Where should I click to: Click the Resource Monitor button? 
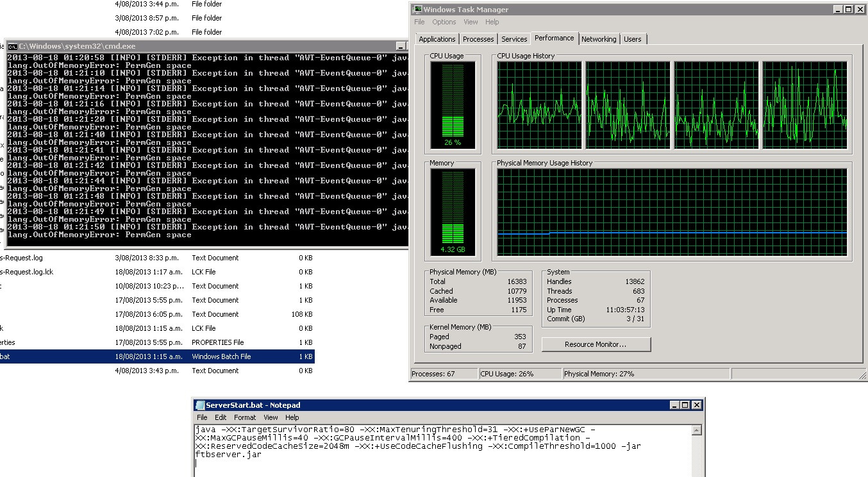coord(596,344)
